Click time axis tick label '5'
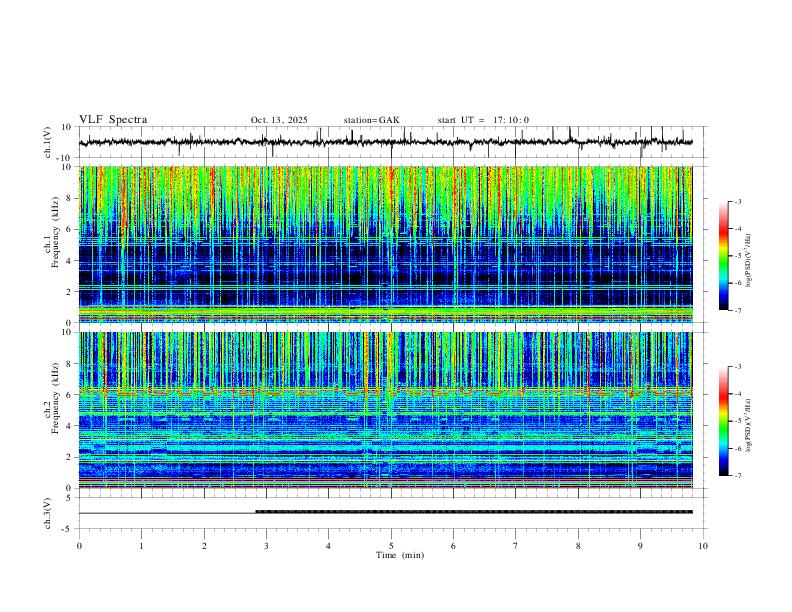This screenshot has width=792, height=612. [391, 546]
